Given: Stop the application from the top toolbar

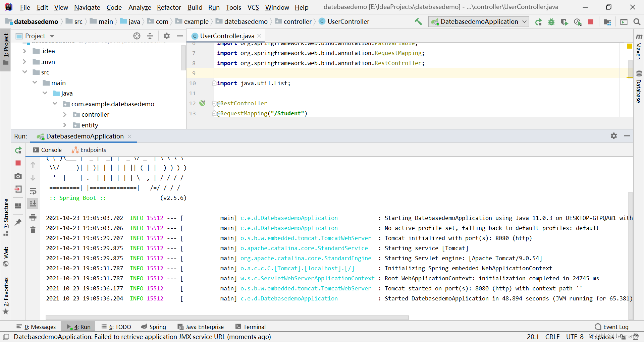Looking at the screenshot, I should 591,22.
